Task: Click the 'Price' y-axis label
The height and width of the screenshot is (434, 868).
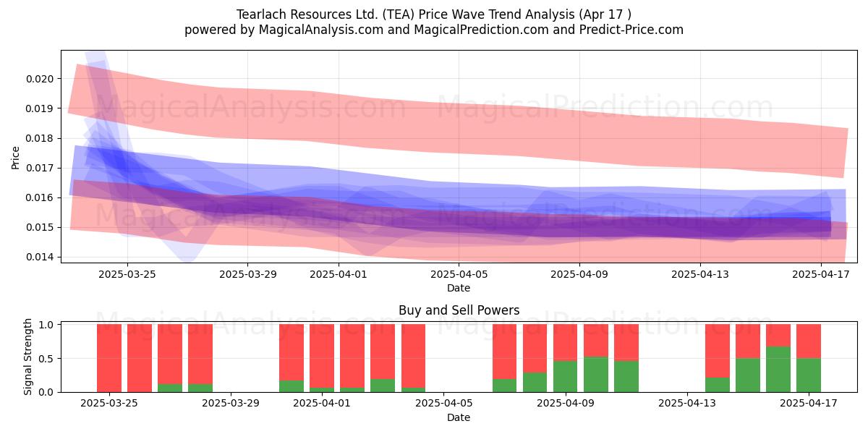Action: coord(15,157)
